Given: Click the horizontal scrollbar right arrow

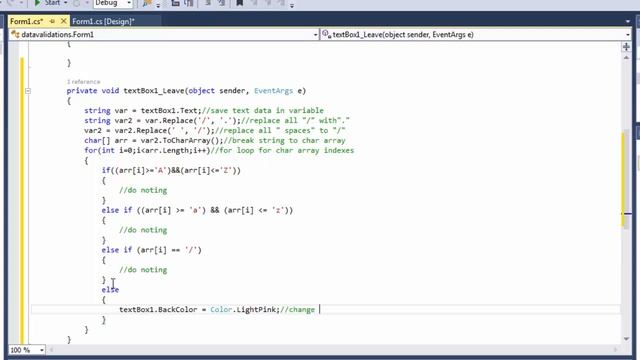Looking at the screenshot, I should (616, 350).
